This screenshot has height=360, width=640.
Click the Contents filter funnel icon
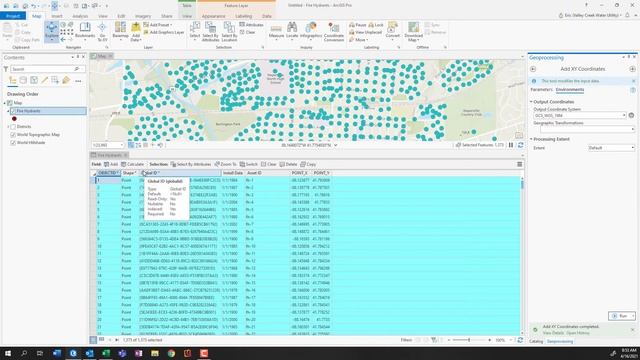point(6,69)
